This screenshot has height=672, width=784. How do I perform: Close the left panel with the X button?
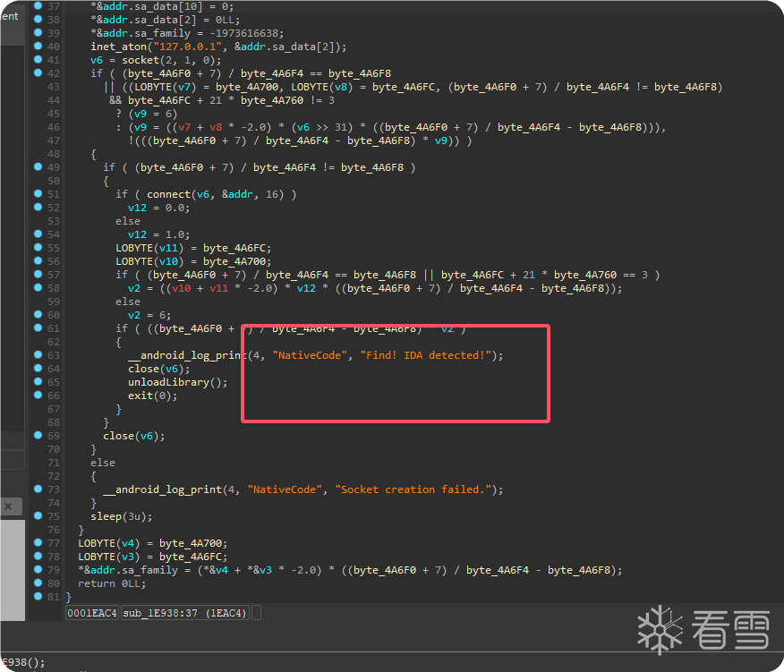pyautogui.click(x=8, y=506)
